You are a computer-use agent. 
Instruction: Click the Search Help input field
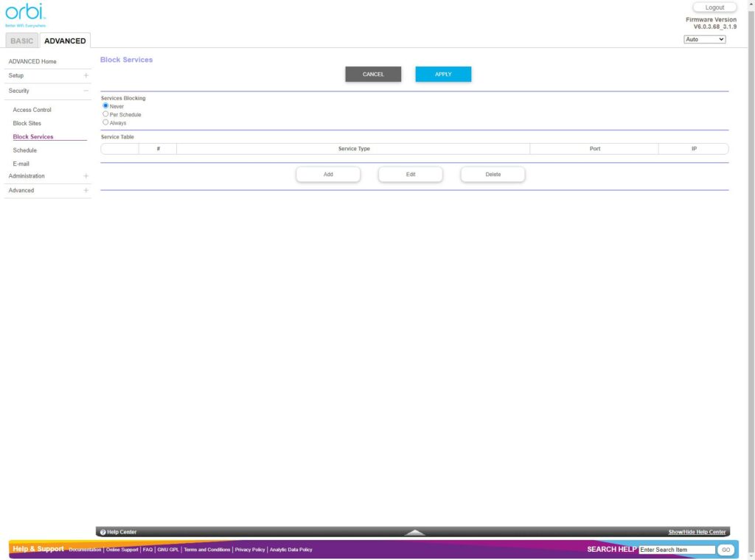coord(676,550)
